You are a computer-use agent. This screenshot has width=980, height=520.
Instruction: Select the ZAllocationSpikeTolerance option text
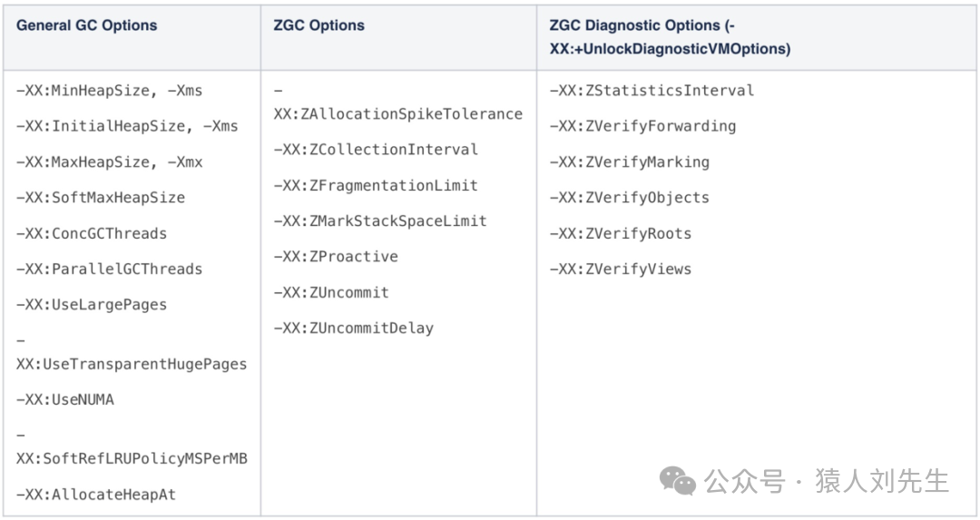397,114
